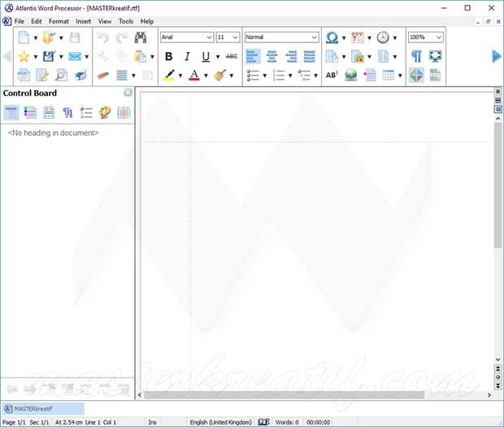Image resolution: width=504 pixels, height=427 pixels.
Task: Click the Format Painter brush icon
Action: (x=220, y=76)
